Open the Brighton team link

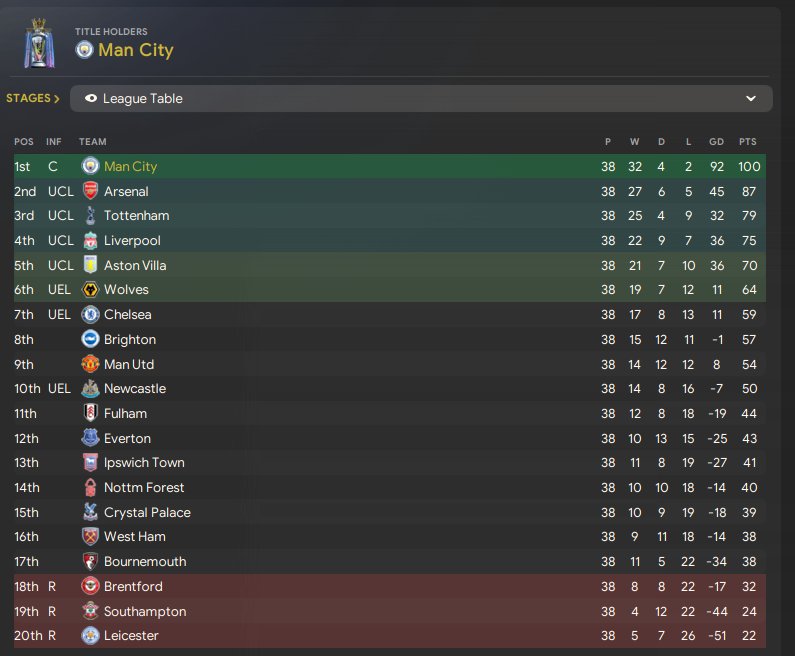tap(130, 340)
